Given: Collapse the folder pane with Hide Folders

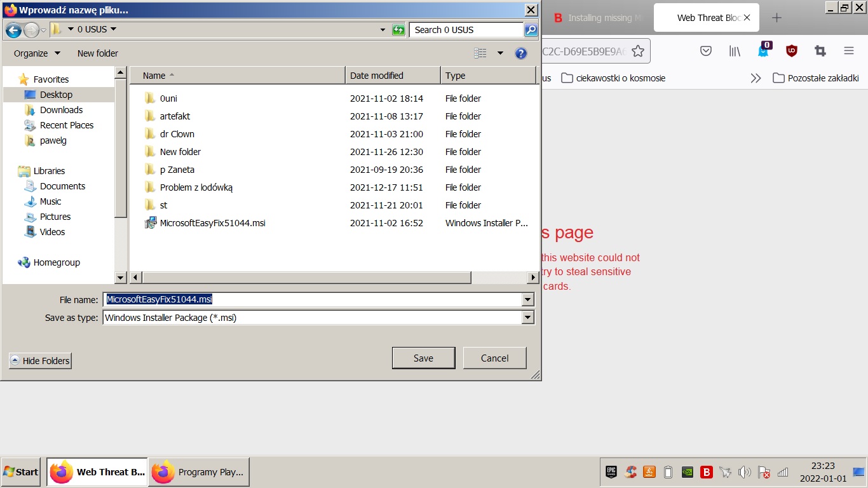Looking at the screenshot, I should 40,361.
